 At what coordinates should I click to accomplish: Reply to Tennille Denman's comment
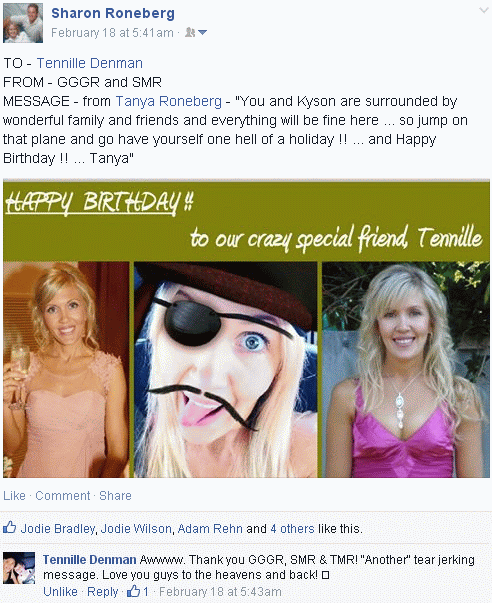pyautogui.click(x=103, y=591)
